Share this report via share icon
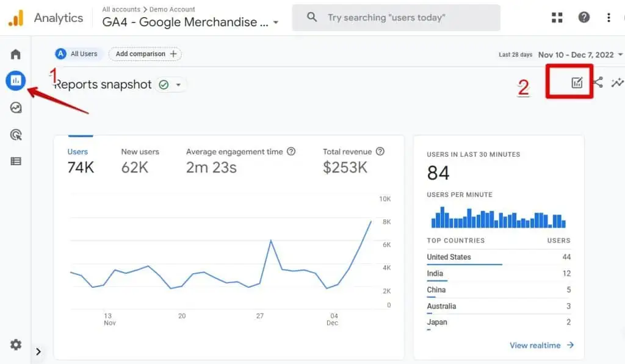This screenshot has height=364, width=625. pyautogui.click(x=598, y=82)
